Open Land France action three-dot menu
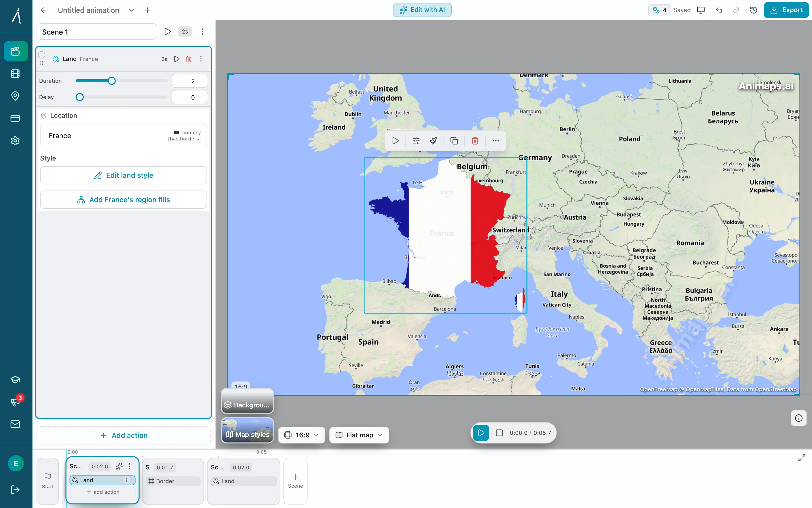Viewport: 812px width, 508px height. point(201,59)
